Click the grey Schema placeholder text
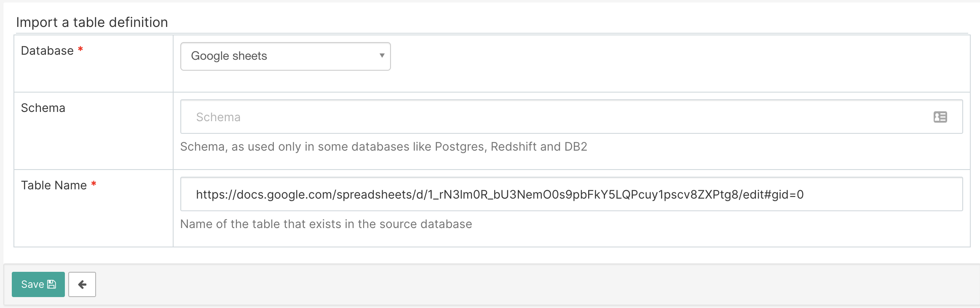The height and width of the screenshot is (308, 980). (218, 117)
